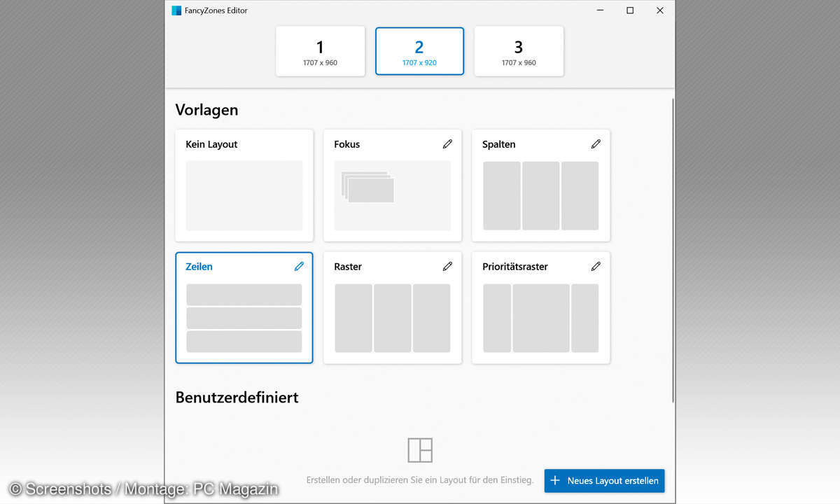Click Neues Layout erstellen button
840x504 pixels.
click(x=605, y=481)
